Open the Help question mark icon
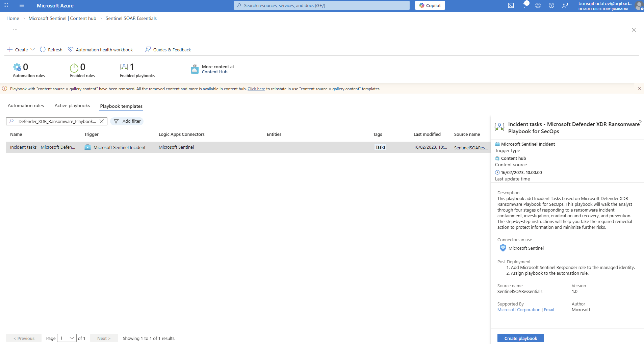The width and height of the screenshot is (644, 344). [x=551, y=5]
